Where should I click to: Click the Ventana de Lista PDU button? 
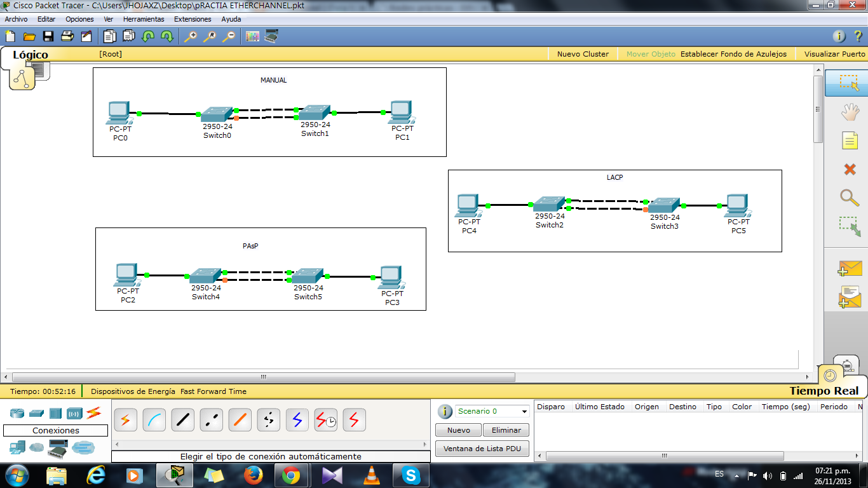[482, 448]
